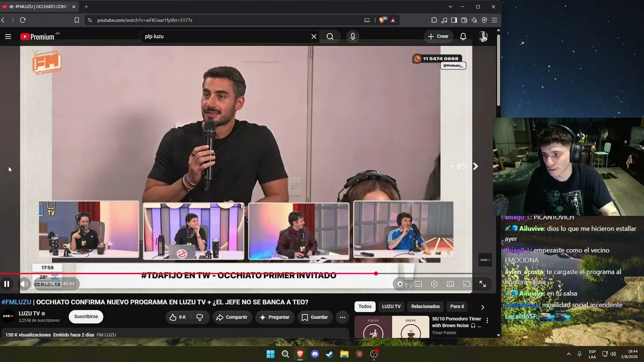Open the Windows Start menu

pyautogui.click(x=270, y=354)
